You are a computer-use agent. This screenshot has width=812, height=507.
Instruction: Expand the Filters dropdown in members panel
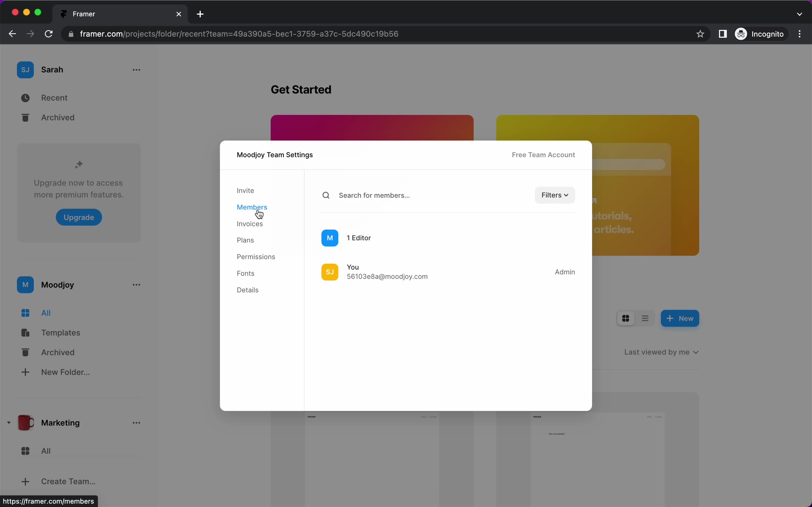click(x=554, y=195)
